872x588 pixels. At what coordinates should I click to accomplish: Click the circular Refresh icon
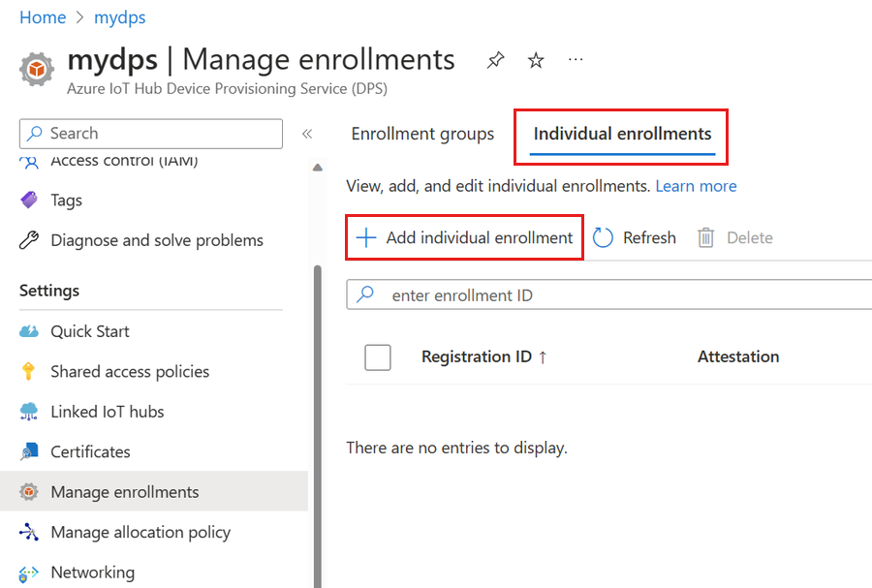pos(603,237)
